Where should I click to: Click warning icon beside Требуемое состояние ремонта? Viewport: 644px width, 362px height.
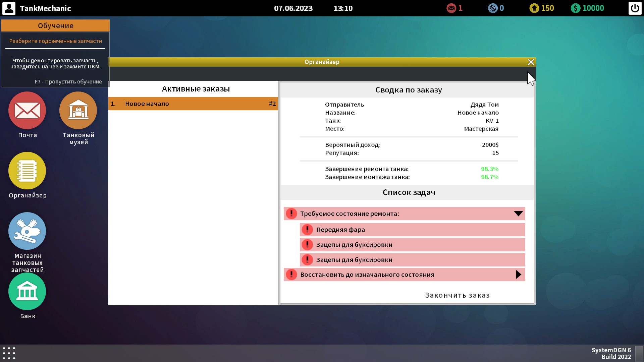click(x=291, y=214)
